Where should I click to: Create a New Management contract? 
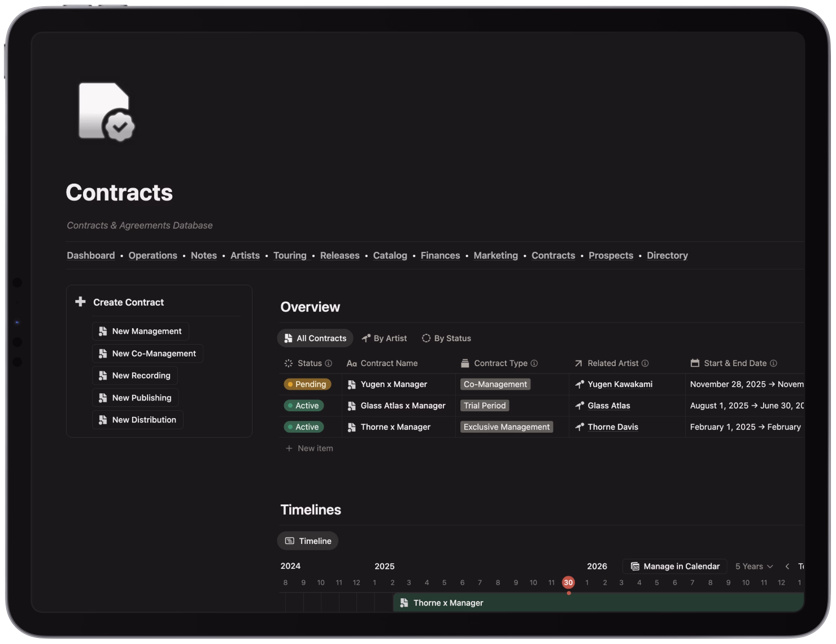(140, 331)
